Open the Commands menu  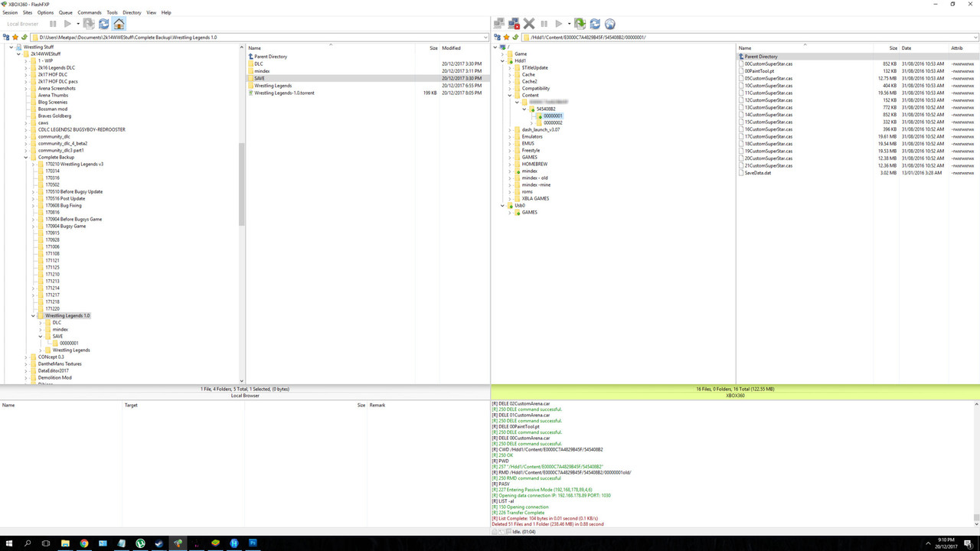pyautogui.click(x=90, y=12)
